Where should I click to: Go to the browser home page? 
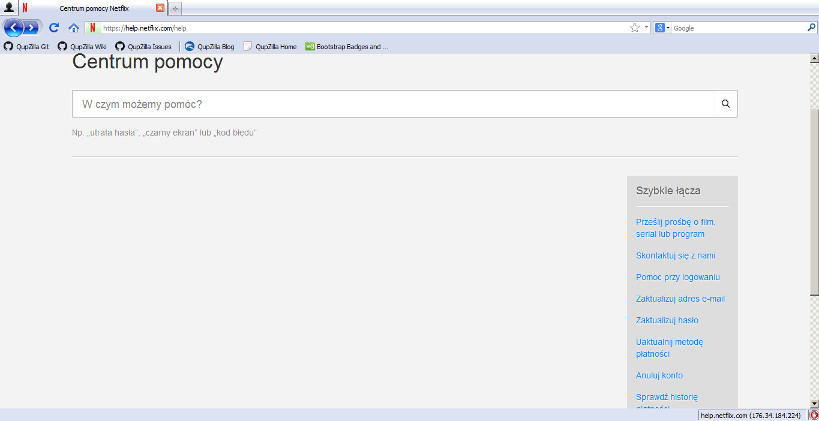pos(73,28)
